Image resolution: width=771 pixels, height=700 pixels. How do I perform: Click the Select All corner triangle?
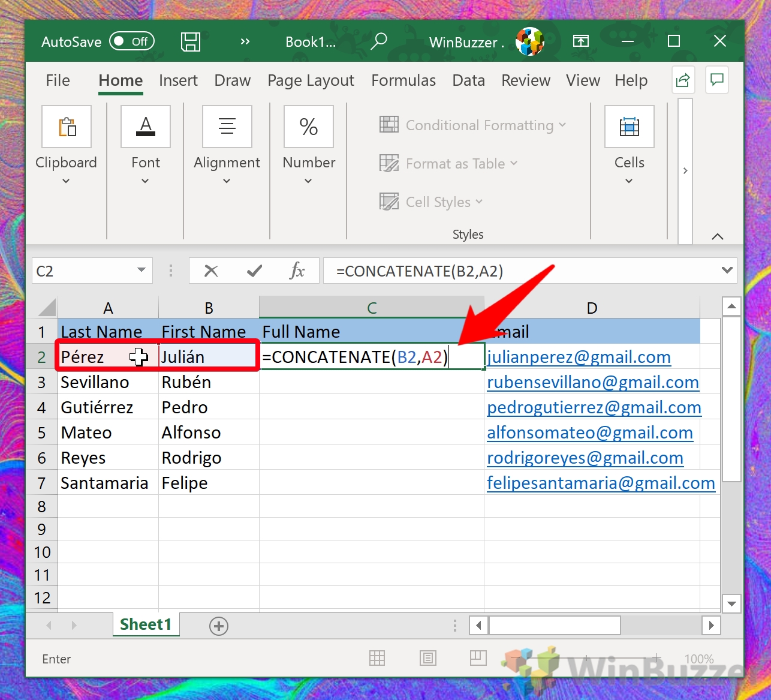[46, 308]
